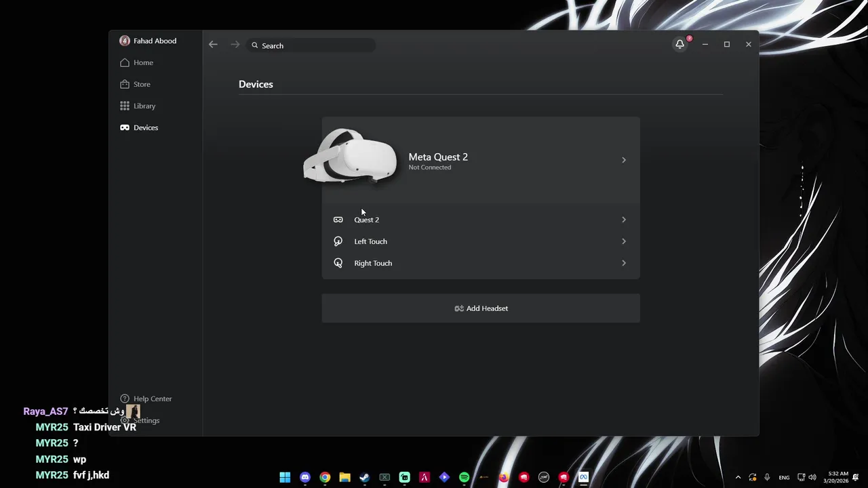Click the search magnifier icon
868x488 pixels.
pos(255,45)
